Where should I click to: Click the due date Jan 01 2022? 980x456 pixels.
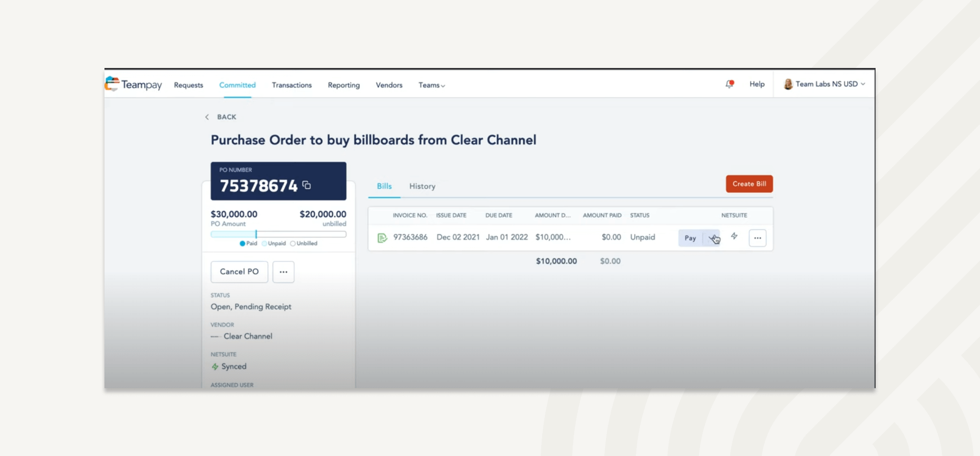[507, 237]
